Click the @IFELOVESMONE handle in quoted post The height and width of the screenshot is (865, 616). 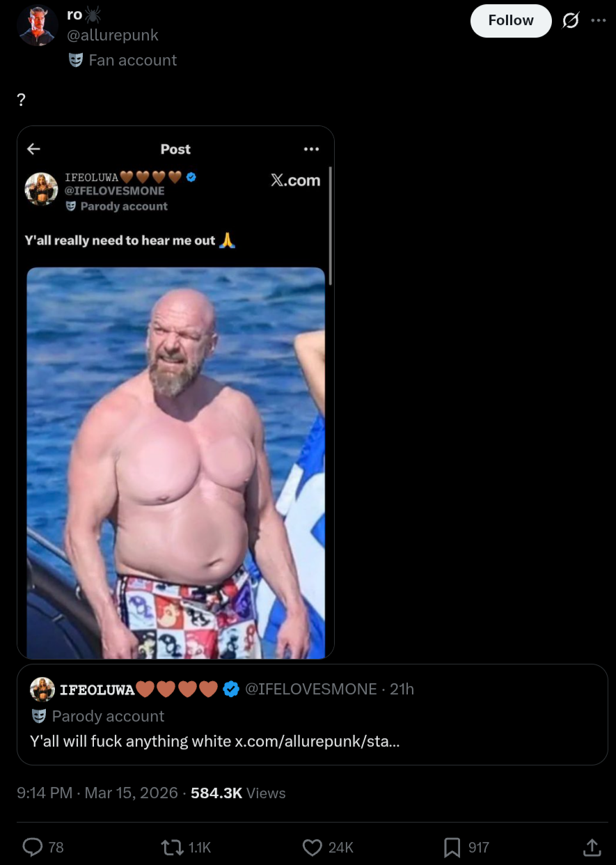tap(311, 689)
